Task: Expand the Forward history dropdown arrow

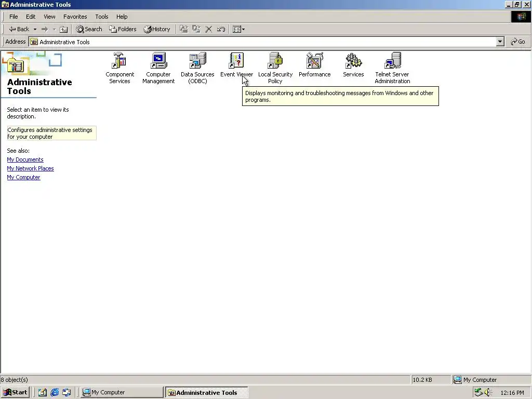Action: (x=54, y=29)
